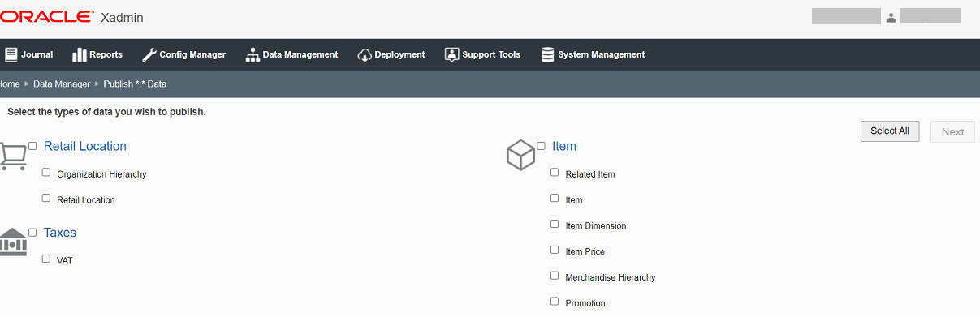Click the Oracle logo
The width and height of the screenshot is (980, 317).
click(x=46, y=17)
